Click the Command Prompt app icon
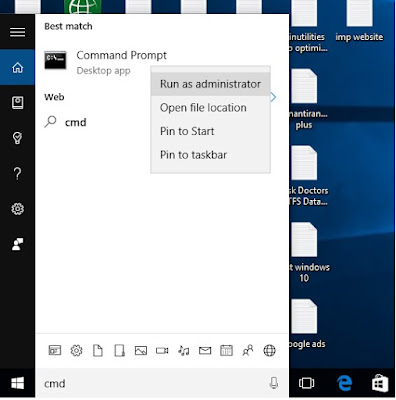396x400 pixels. click(x=55, y=60)
